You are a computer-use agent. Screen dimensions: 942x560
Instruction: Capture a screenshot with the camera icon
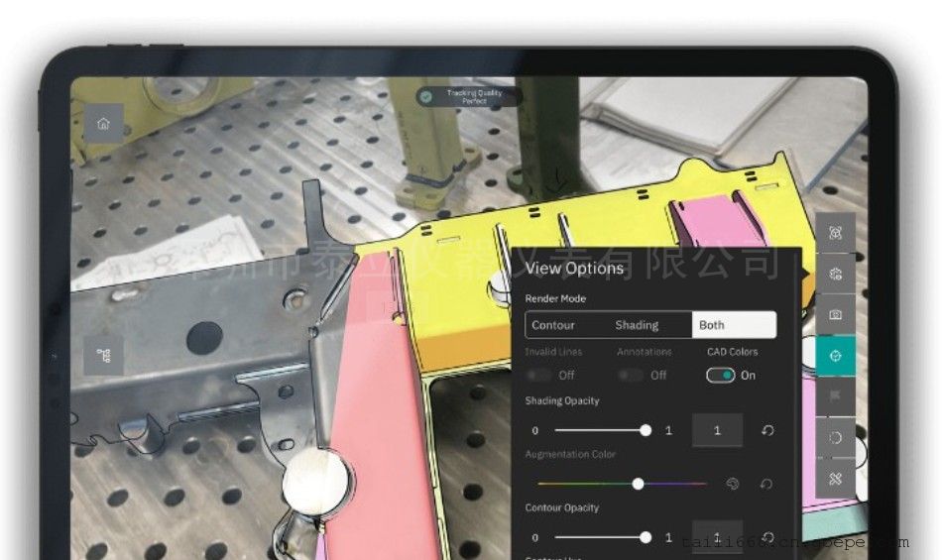pyautogui.click(x=835, y=314)
